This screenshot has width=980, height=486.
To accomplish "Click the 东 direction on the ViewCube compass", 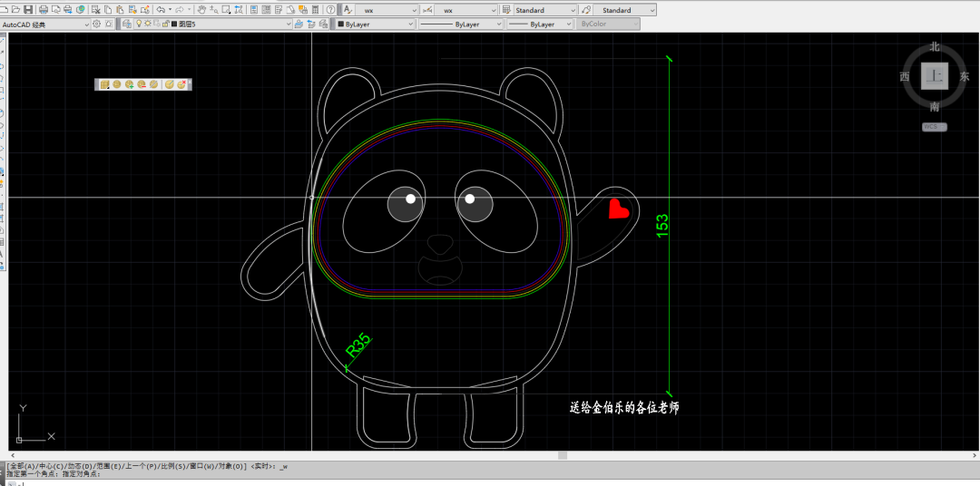I will coord(965,76).
